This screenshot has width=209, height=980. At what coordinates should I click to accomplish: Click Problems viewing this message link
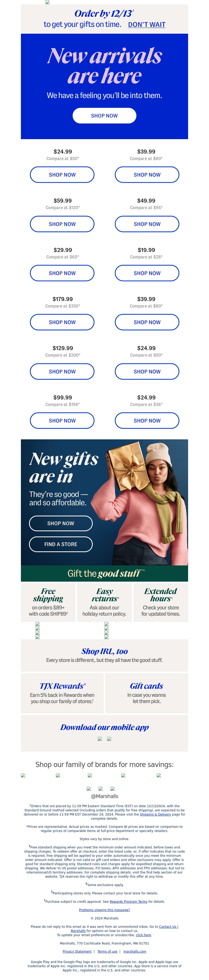click(x=104, y=910)
